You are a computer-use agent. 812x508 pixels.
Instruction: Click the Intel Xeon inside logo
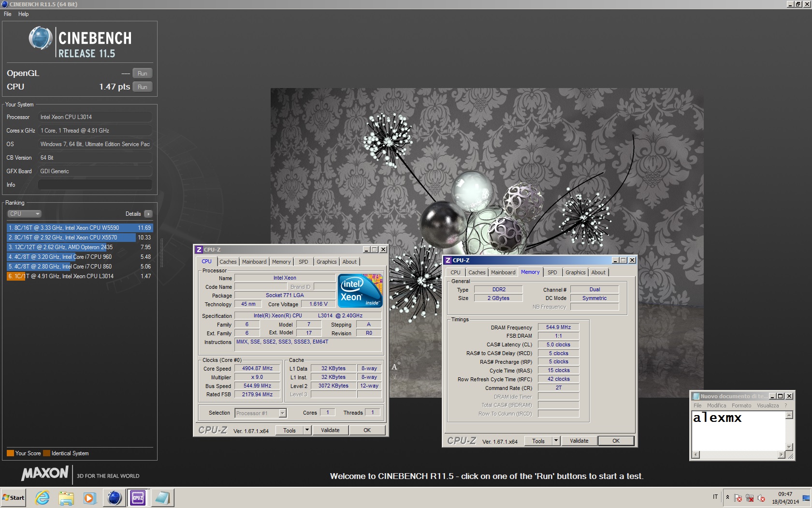[360, 290]
